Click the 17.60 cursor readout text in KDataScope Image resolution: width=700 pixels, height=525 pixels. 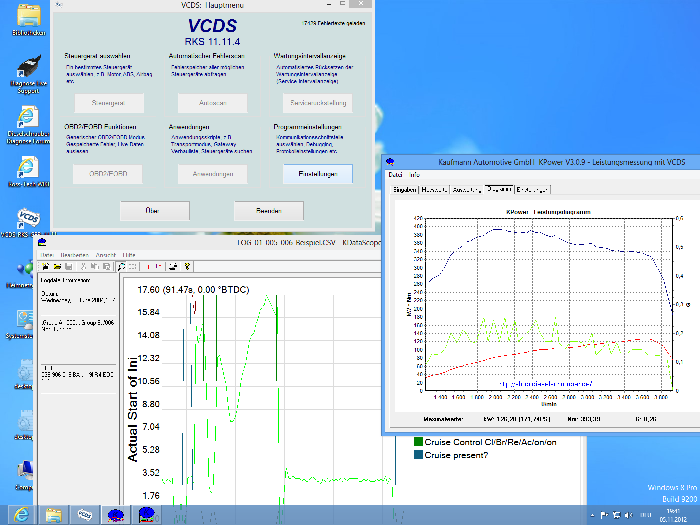coord(193,290)
